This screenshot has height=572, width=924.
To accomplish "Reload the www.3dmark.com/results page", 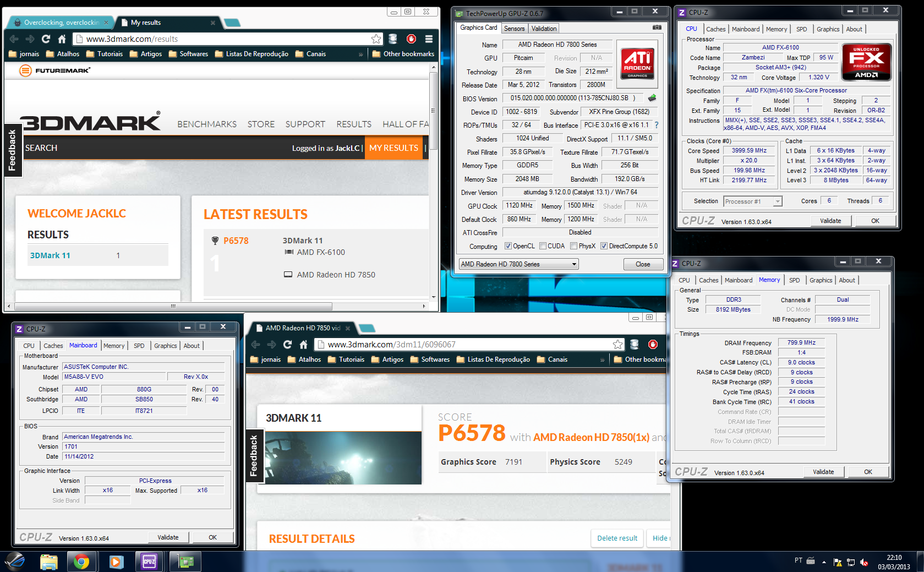I will point(46,39).
